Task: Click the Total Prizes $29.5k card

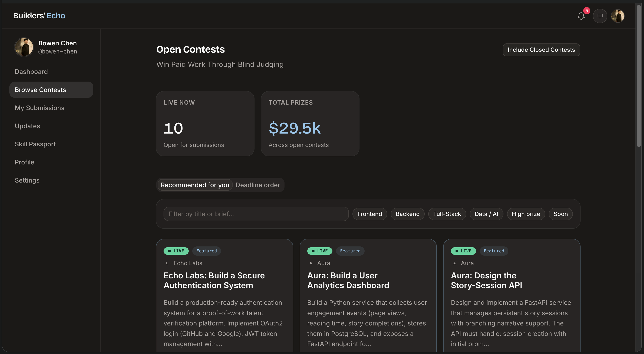Action: tap(310, 124)
